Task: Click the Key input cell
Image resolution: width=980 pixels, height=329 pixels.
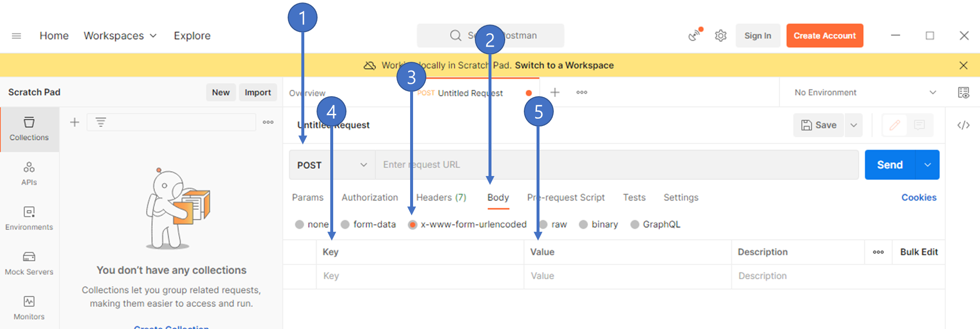Action: click(420, 276)
